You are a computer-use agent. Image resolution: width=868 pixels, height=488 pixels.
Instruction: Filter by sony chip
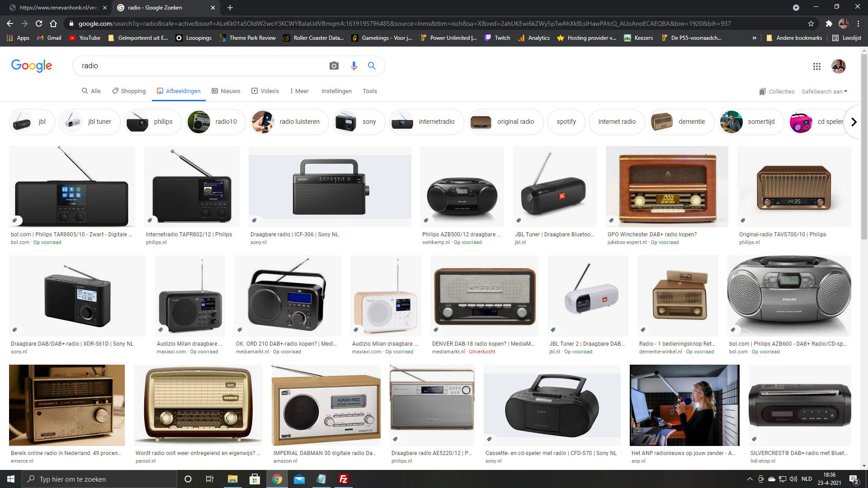(359, 122)
